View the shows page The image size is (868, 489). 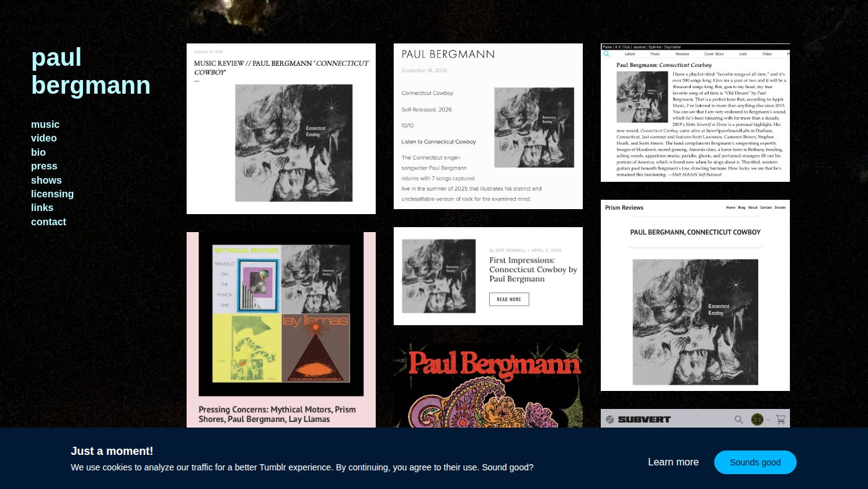[46, 180]
